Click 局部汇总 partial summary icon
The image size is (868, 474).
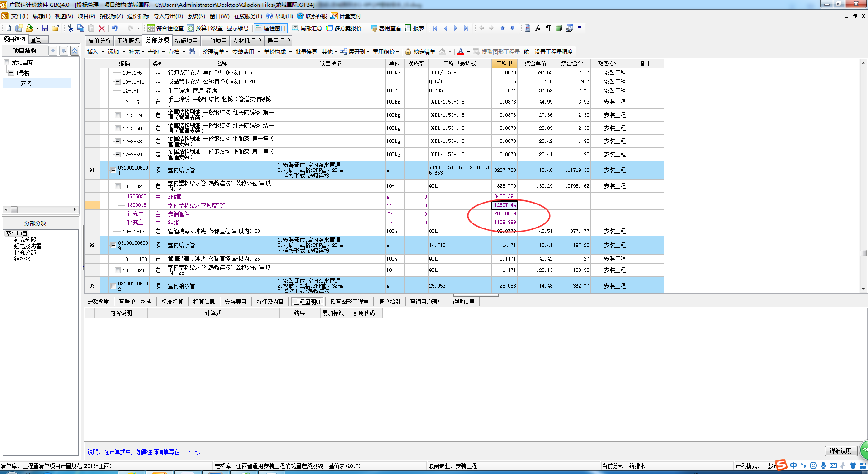pyautogui.click(x=307, y=28)
